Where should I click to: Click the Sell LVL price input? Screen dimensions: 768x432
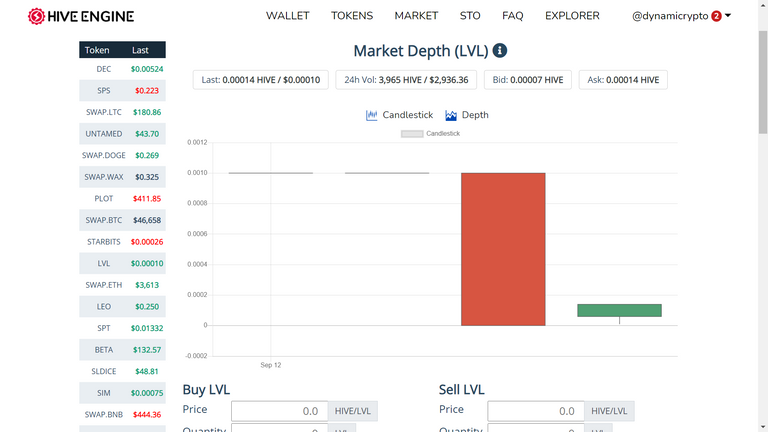pyautogui.click(x=535, y=411)
